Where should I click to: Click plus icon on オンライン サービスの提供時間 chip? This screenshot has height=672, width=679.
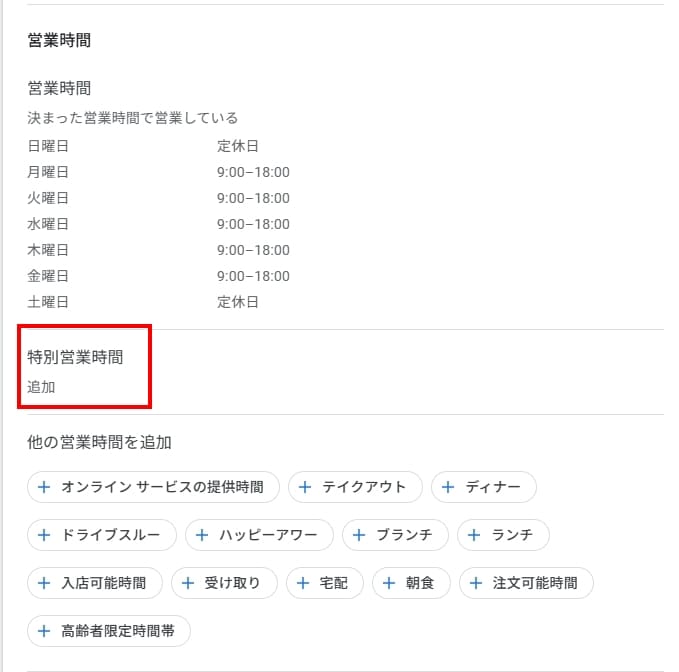44,487
